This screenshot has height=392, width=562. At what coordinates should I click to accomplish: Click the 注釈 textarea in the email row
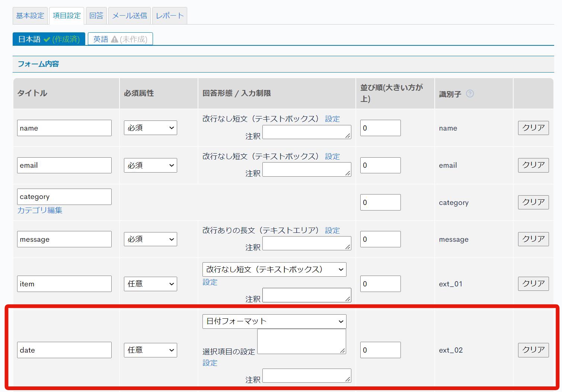tap(307, 169)
